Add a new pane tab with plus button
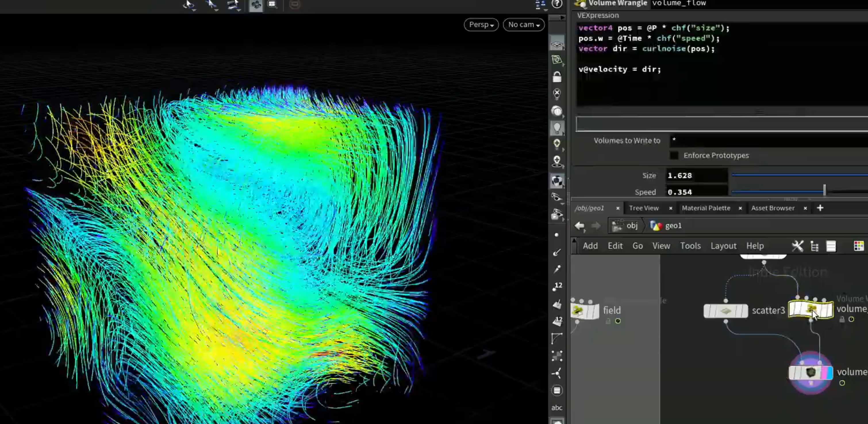The image size is (868, 424). click(820, 208)
